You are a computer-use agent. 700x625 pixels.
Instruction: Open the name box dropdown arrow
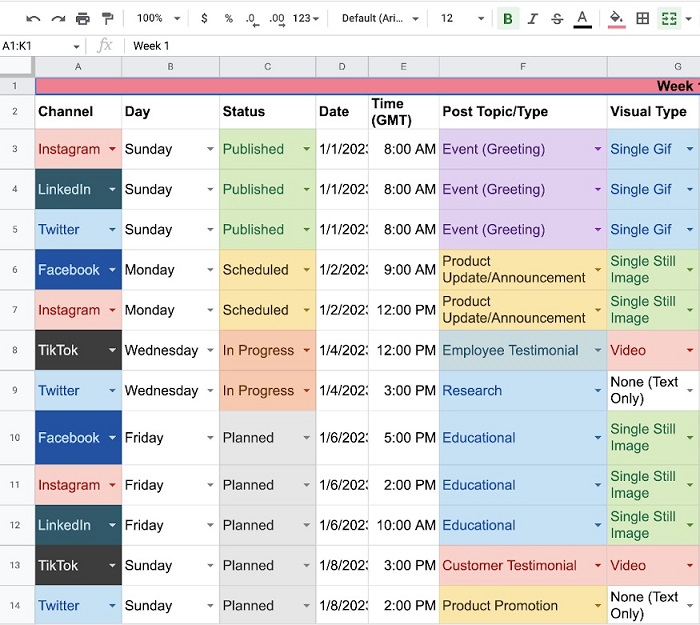[x=76, y=46]
